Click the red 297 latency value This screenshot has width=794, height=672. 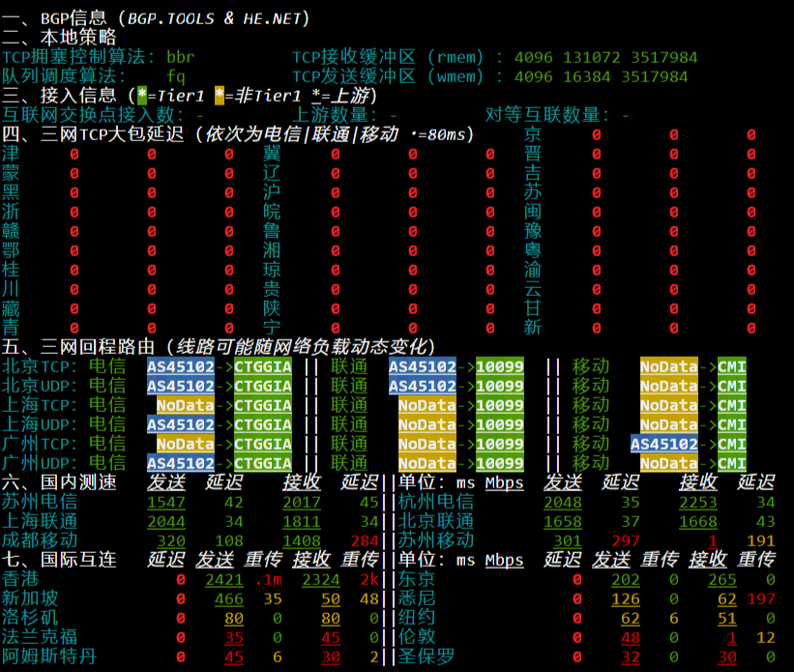point(626,541)
